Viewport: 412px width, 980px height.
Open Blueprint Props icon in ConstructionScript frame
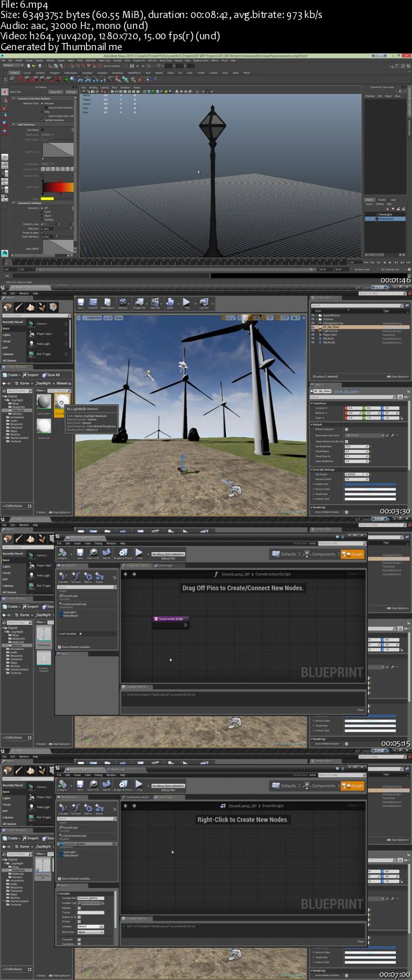coord(123,554)
